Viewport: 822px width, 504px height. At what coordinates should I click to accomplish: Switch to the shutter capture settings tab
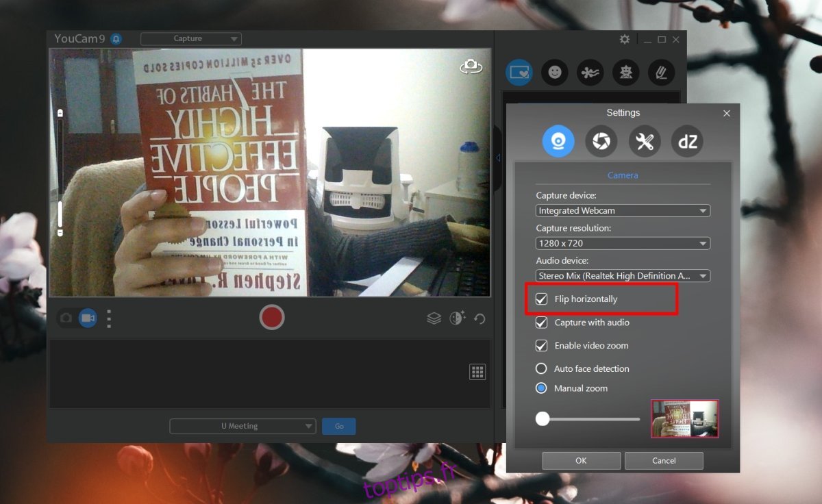coord(601,142)
